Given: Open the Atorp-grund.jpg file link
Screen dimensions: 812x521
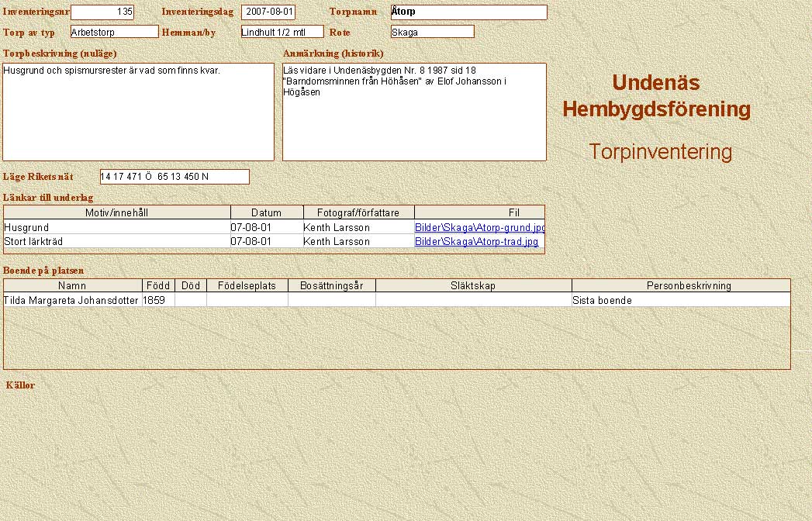Looking at the screenshot, I should point(479,228).
